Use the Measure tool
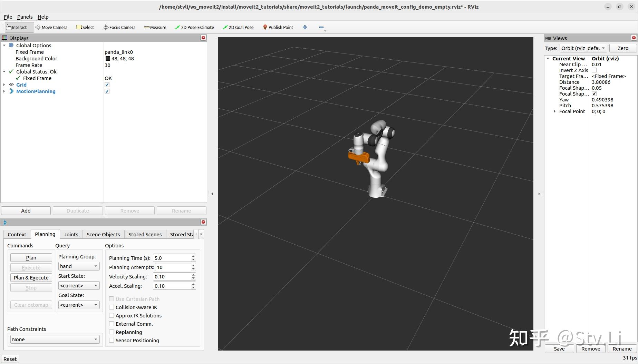 pos(155,27)
